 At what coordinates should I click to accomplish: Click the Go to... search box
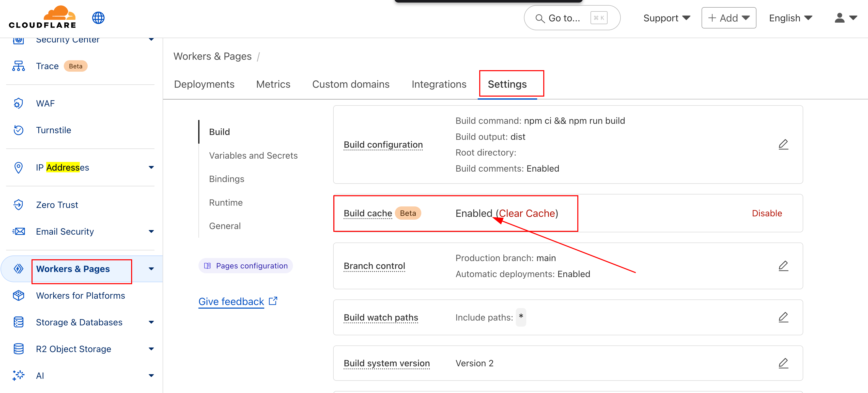(x=572, y=18)
